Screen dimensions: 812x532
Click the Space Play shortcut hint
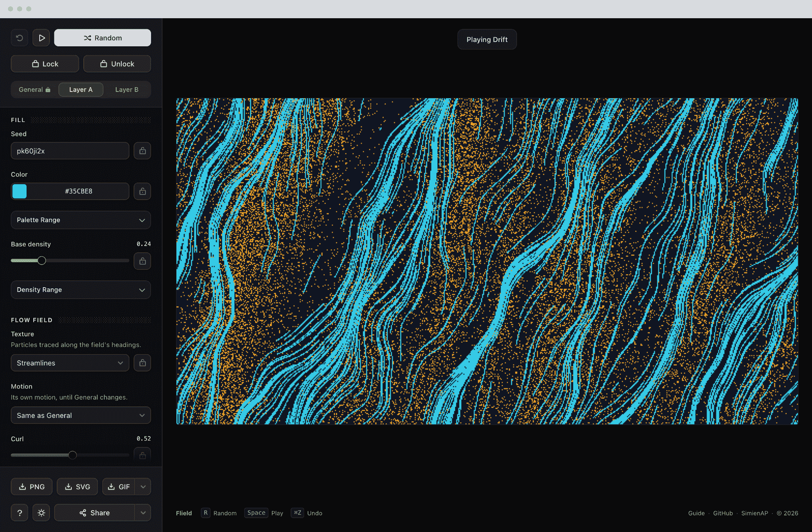click(264, 513)
